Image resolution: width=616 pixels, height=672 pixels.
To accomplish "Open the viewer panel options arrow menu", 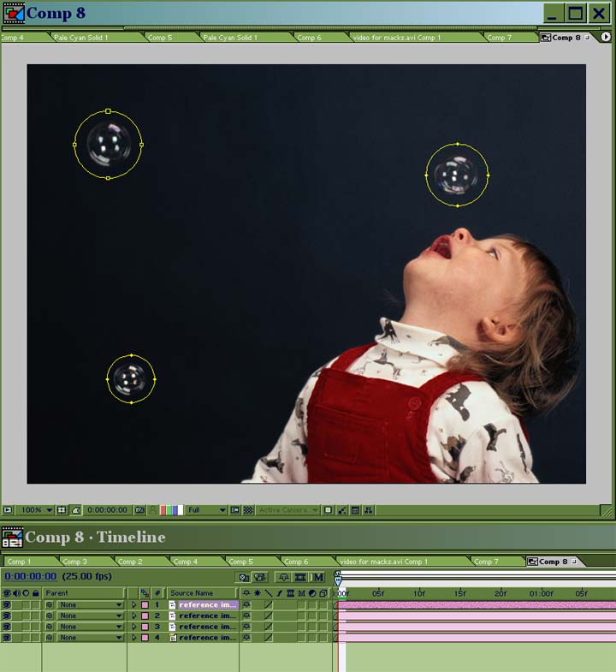I will point(605,37).
